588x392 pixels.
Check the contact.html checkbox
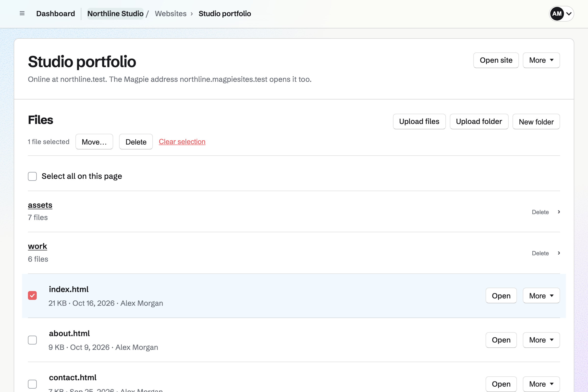[32, 384]
